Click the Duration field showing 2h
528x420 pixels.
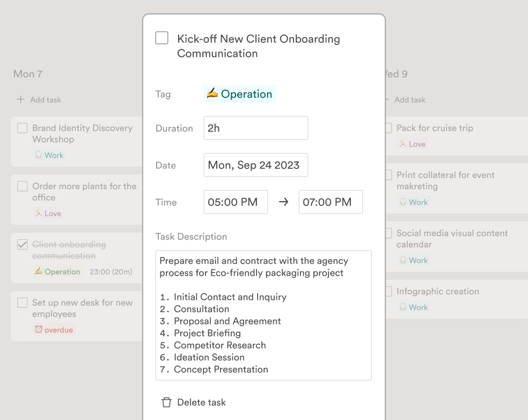click(255, 128)
